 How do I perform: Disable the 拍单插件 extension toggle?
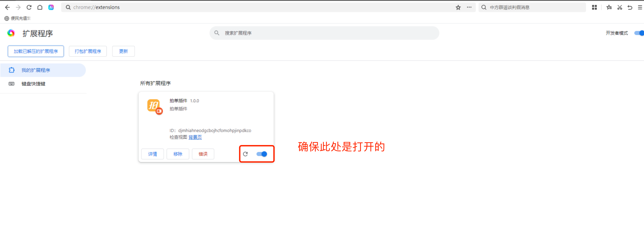(x=262, y=154)
